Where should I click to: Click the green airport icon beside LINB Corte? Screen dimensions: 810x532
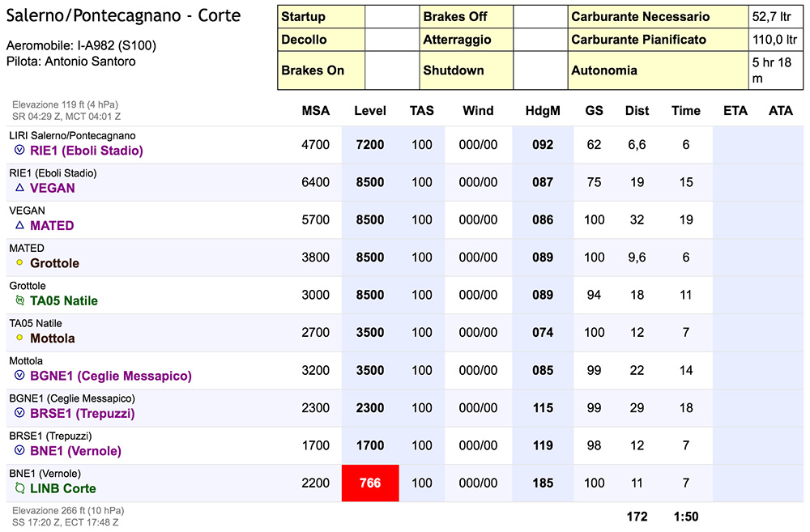pyautogui.click(x=19, y=488)
